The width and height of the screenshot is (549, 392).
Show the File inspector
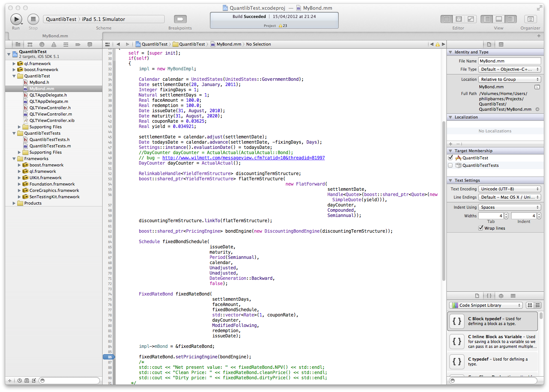[x=489, y=44]
